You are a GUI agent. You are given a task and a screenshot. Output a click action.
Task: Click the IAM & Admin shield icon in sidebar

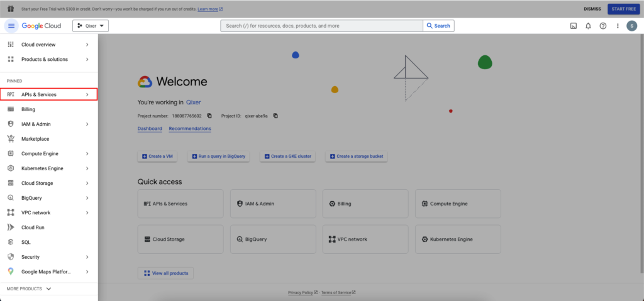click(11, 124)
